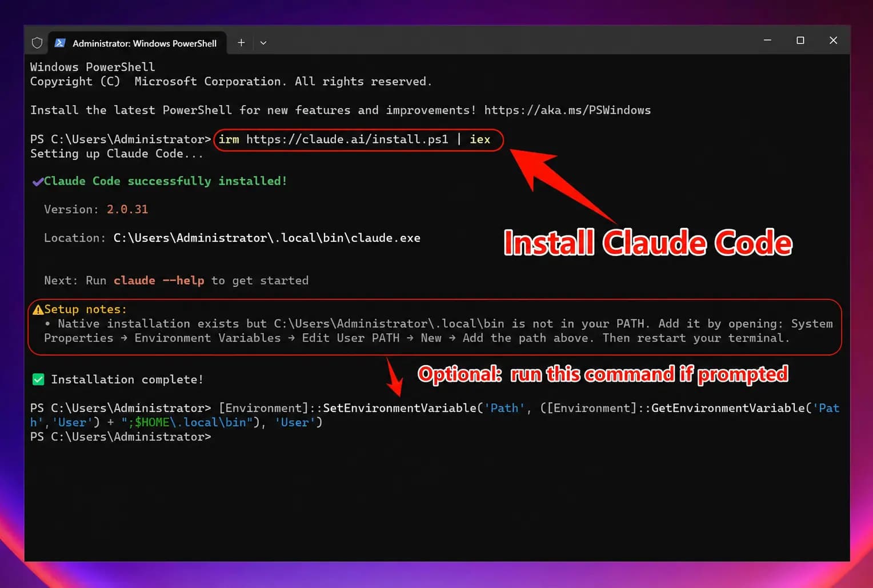Screen dimensions: 873x588
Task: Click the 'Claude Code successfully installed!' message
Action: click(x=166, y=181)
